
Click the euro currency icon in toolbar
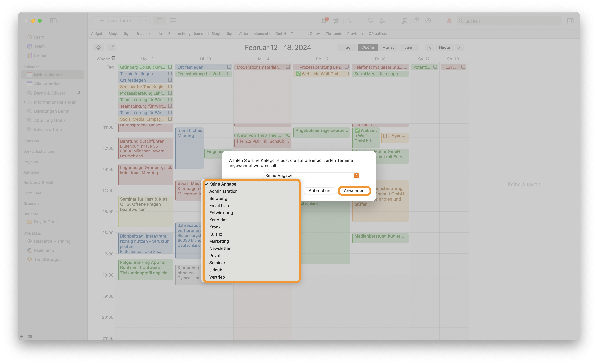coord(428,21)
